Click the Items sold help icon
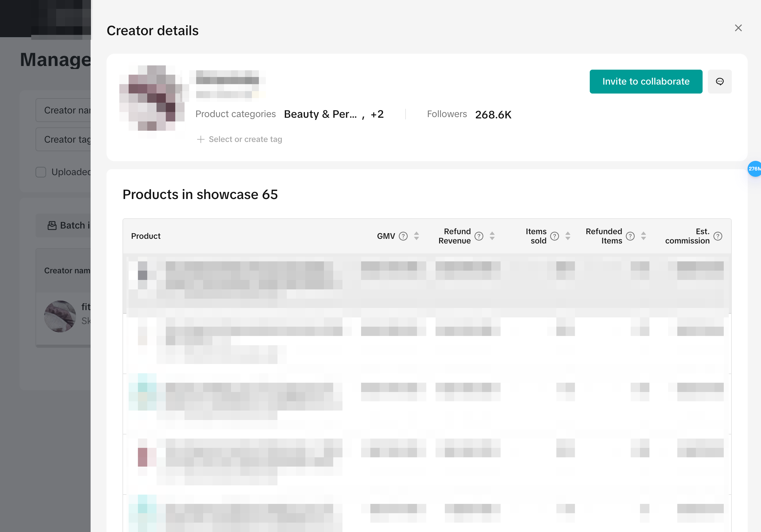761x532 pixels. click(555, 236)
